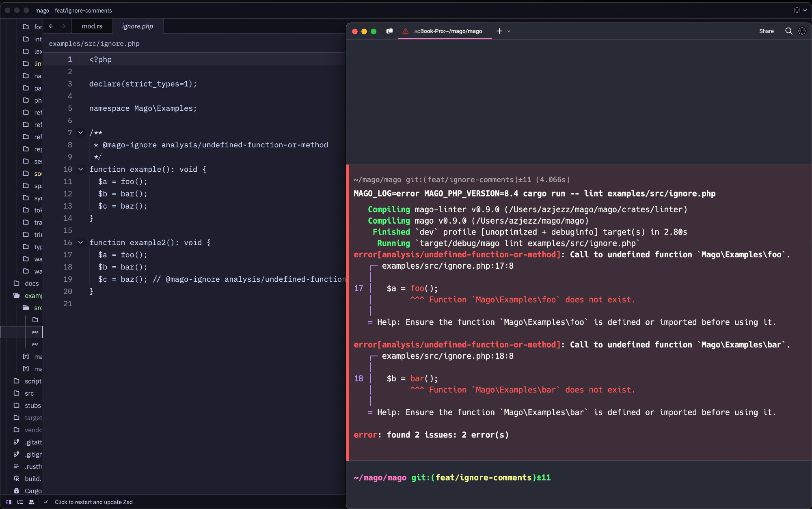The height and width of the screenshot is (509, 812).
Task: Collapse function example() fold at line 10
Action: coord(81,169)
